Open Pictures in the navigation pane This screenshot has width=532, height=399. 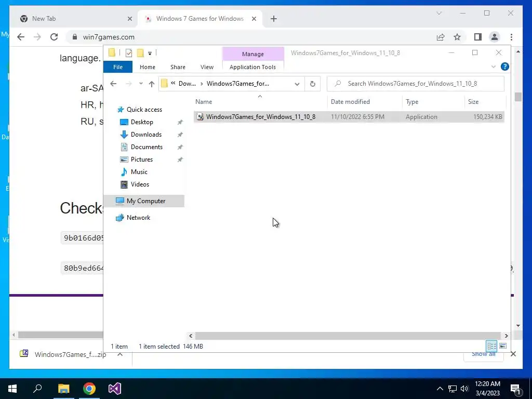pos(142,159)
